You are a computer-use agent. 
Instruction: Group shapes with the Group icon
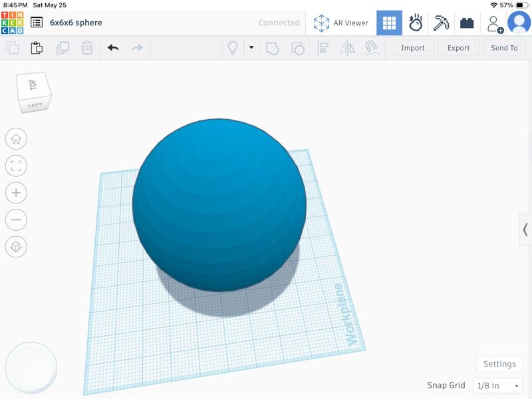coord(272,48)
